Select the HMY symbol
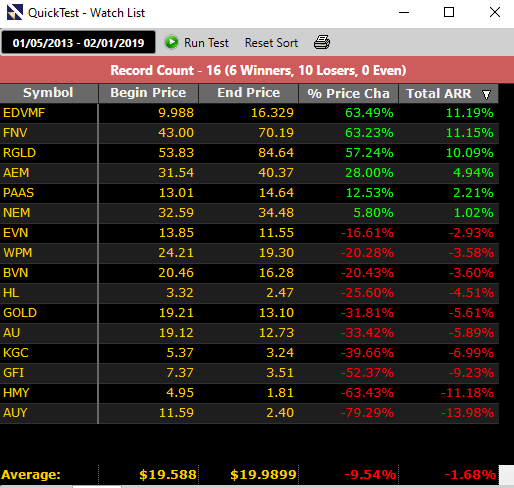The image size is (514, 488). click(x=16, y=393)
